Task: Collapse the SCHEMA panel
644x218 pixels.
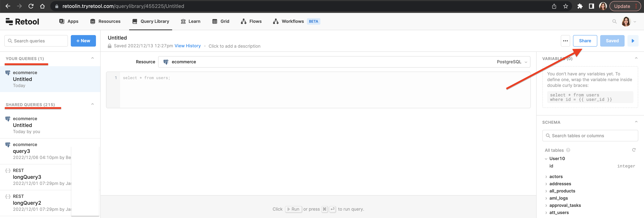Action: pos(636,122)
